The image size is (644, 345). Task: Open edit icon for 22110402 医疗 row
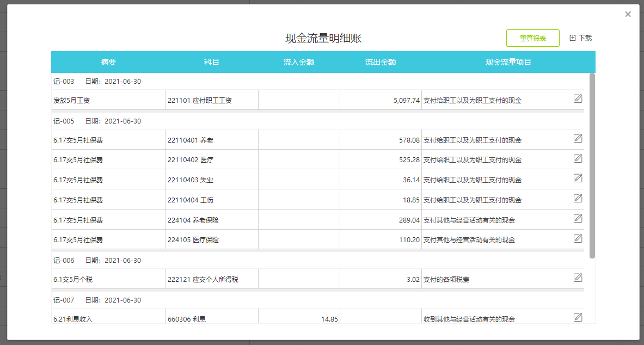click(578, 158)
